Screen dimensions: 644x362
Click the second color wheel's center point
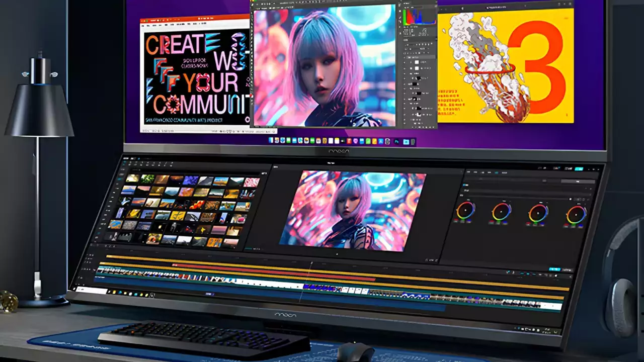502,212
